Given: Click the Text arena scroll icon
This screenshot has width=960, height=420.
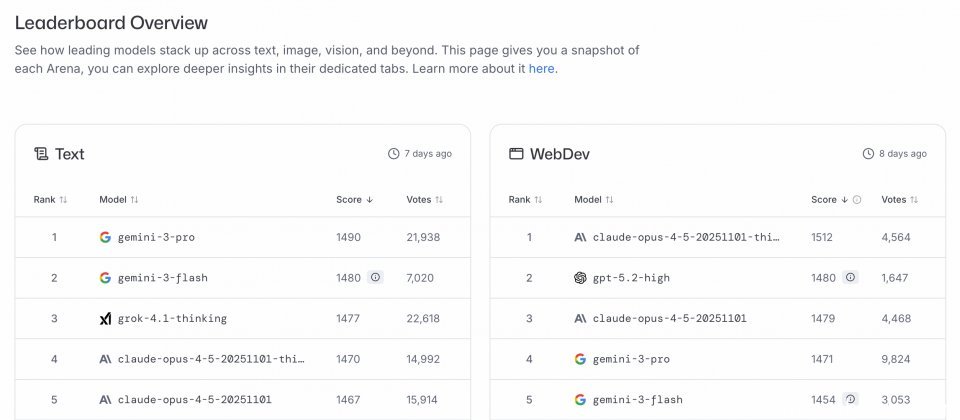Looking at the screenshot, I should (x=41, y=154).
